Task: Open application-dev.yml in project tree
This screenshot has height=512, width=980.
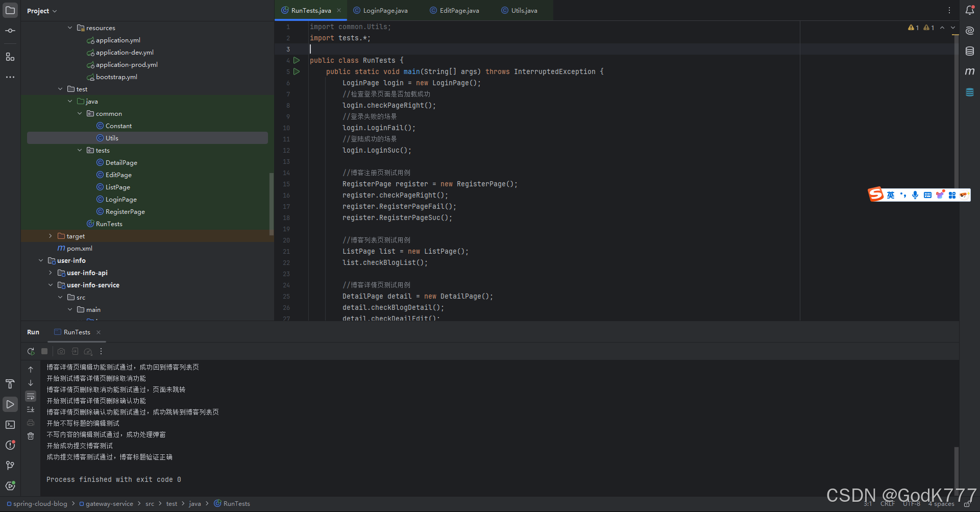Action: (x=125, y=52)
